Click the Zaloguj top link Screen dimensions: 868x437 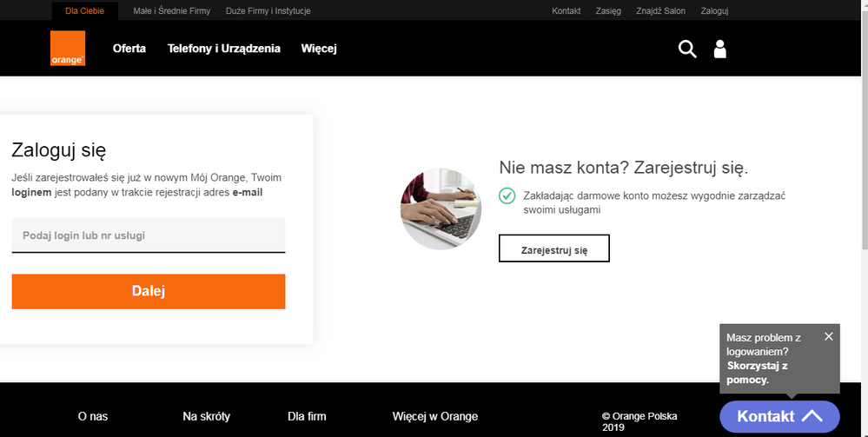pos(714,10)
